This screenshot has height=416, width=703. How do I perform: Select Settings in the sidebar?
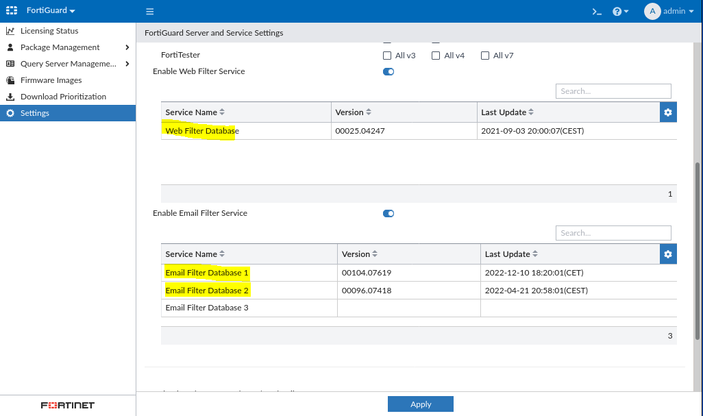pos(35,113)
